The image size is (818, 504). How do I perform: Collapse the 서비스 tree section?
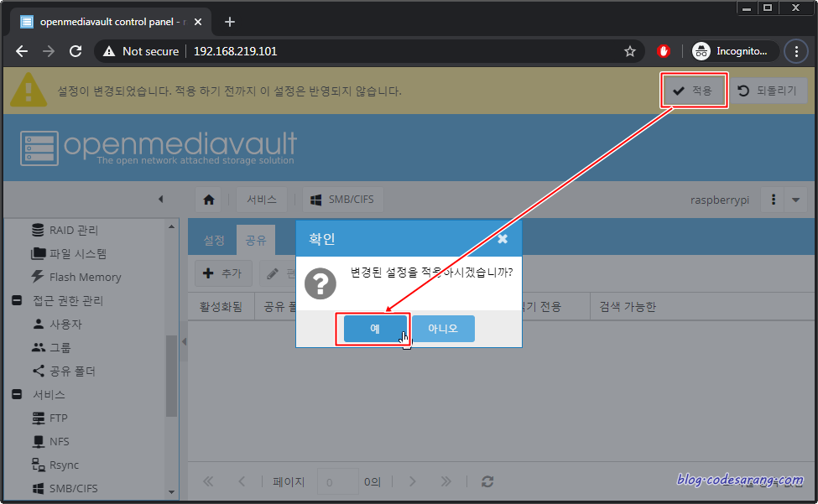[x=17, y=394]
